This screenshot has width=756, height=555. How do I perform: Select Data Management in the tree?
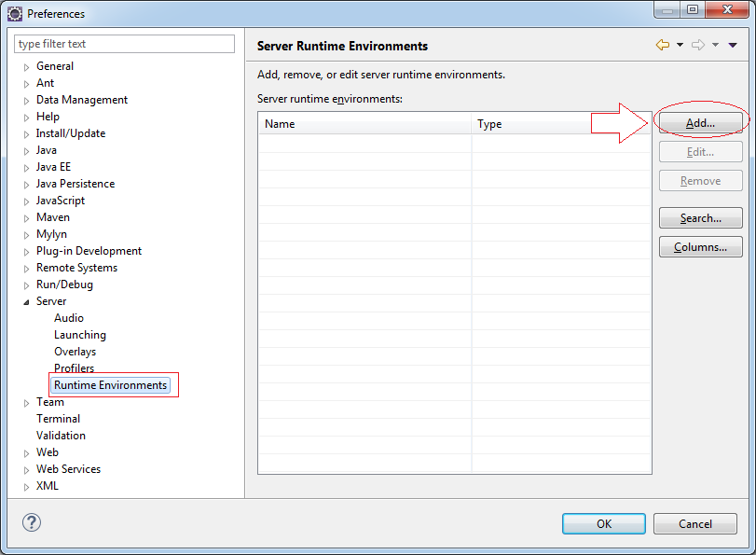[x=82, y=100]
